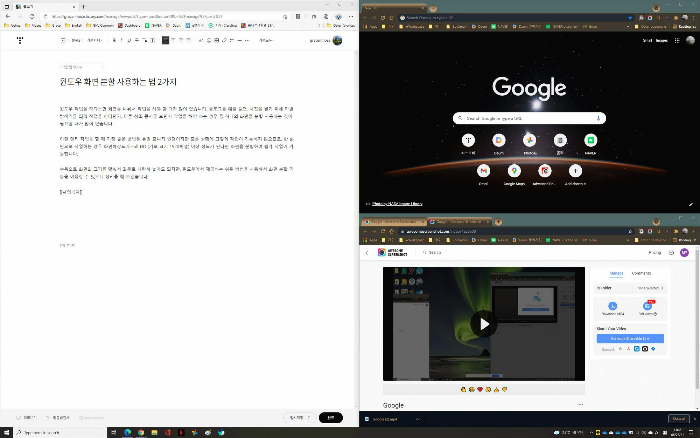Select the Manage tab in the Awesome Screenshot panel
Viewport: 700px width, 438px height.
(x=616, y=273)
